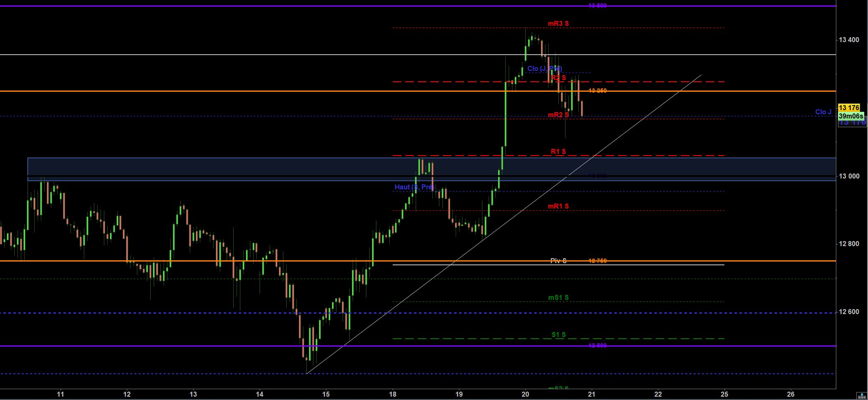Image resolution: width=868 pixels, height=400 pixels.
Task: Click the Clo (J, Pre) label
Action: point(545,68)
